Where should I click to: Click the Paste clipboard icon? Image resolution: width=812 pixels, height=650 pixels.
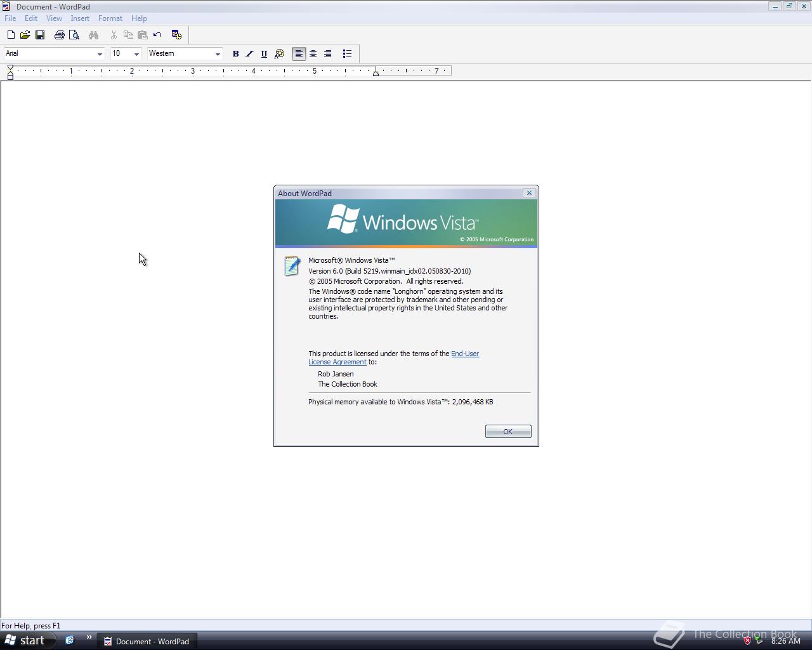(x=143, y=35)
